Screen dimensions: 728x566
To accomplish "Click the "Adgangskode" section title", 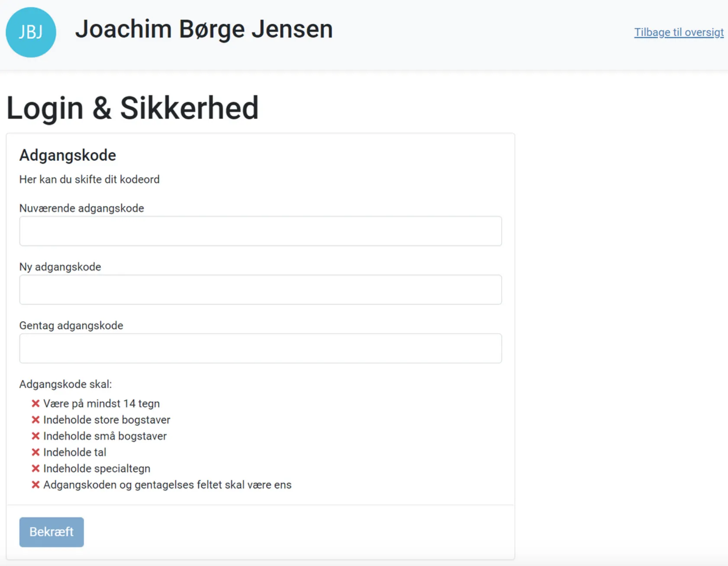I will [x=67, y=154].
